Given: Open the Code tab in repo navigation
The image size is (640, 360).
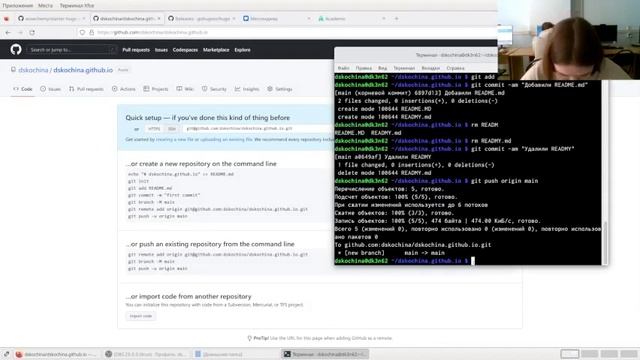Looking at the screenshot, I should click(x=23, y=89).
